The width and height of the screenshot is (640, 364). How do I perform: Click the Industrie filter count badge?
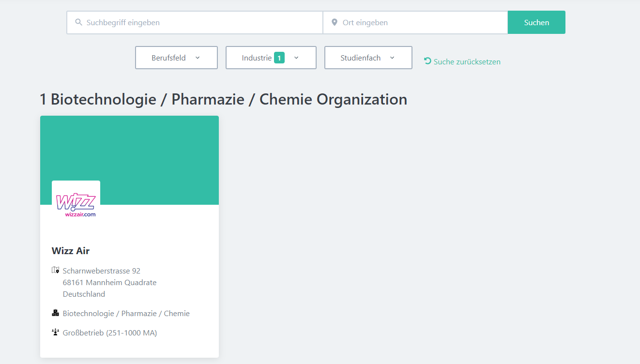(x=279, y=58)
